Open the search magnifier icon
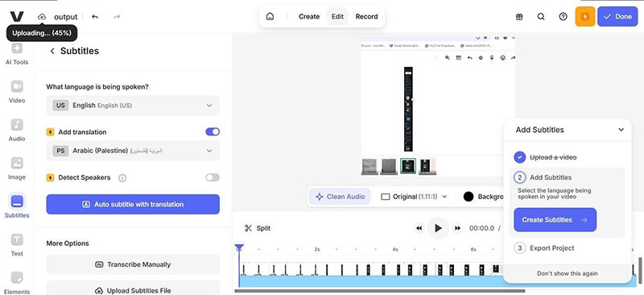The height and width of the screenshot is (295, 644). tap(541, 16)
